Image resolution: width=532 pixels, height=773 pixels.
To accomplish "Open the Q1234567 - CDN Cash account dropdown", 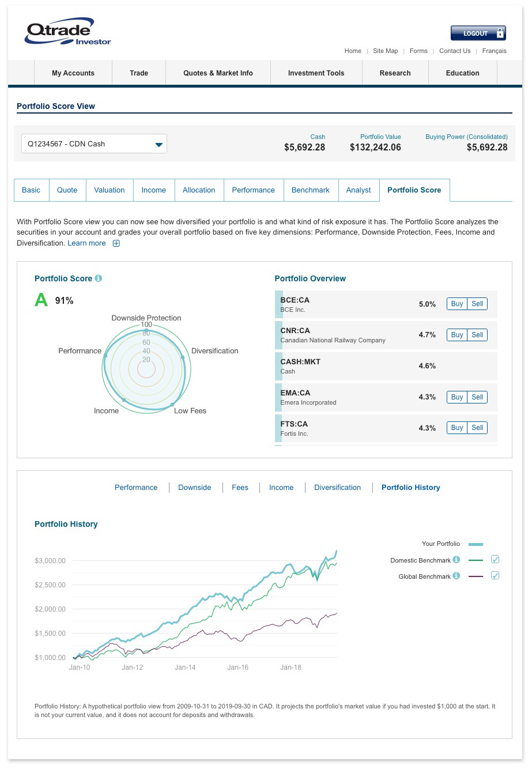I will [94, 144].
